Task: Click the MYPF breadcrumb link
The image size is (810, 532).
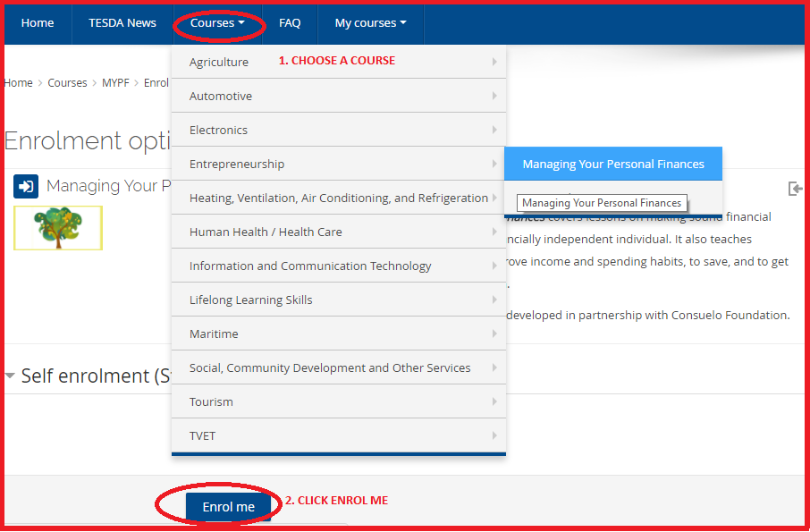Action: tap(115, 83)
